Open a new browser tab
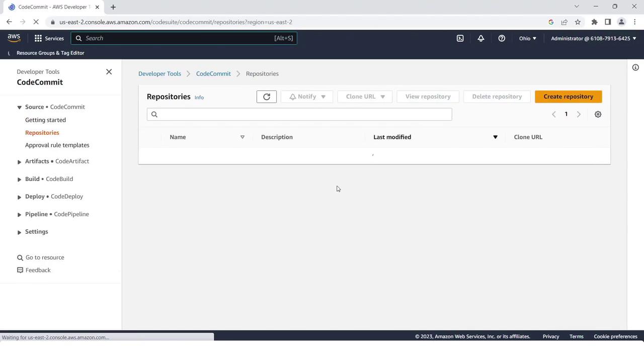The height and width of the screenshot is (362, 644). click(113, 7)
